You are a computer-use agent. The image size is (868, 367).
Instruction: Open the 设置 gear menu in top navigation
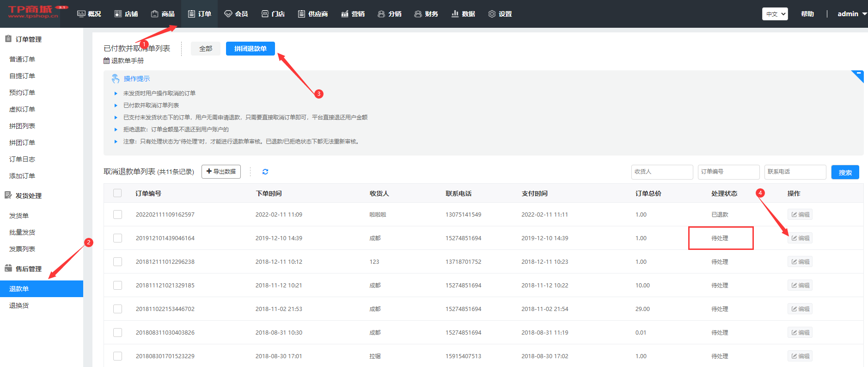pos(500,14)
